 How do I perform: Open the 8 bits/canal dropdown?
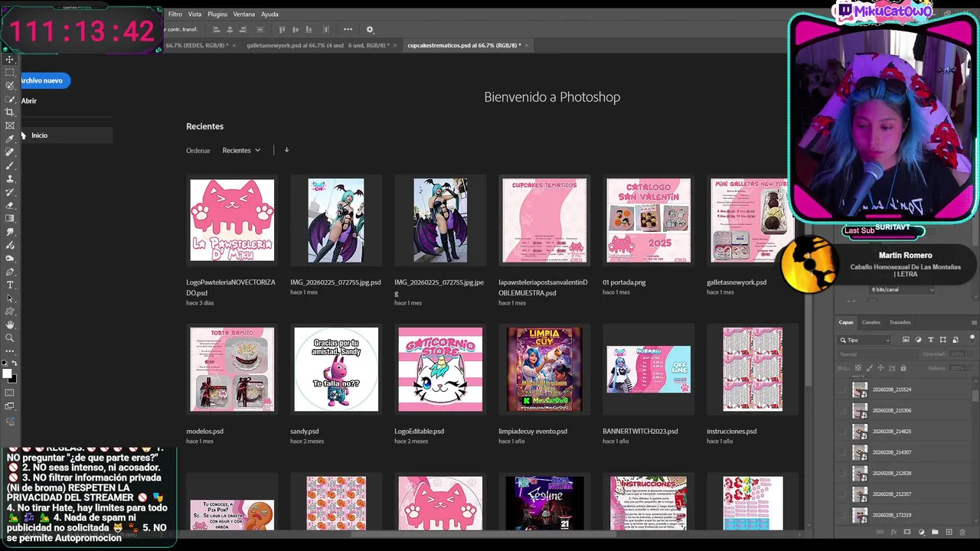click(x=902, y=289)
